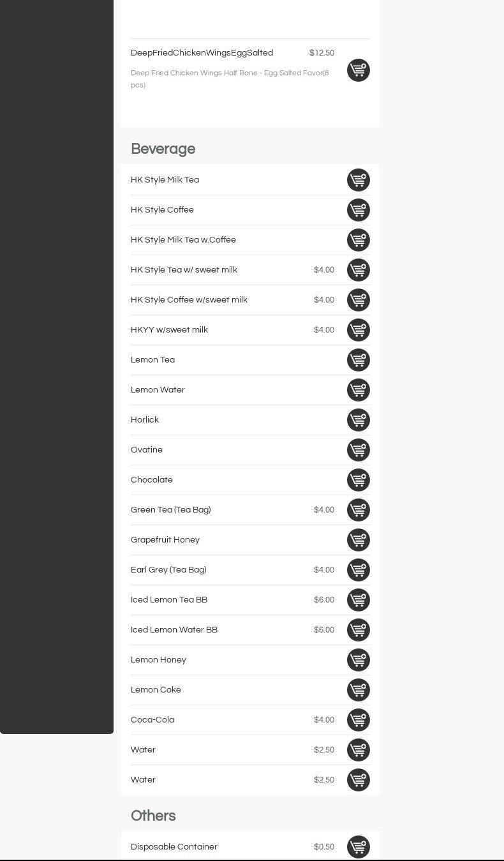Add Green Tea (Tea Bag) to cart
This screenshot has width=504, height=861.
[x=358, y=510]
